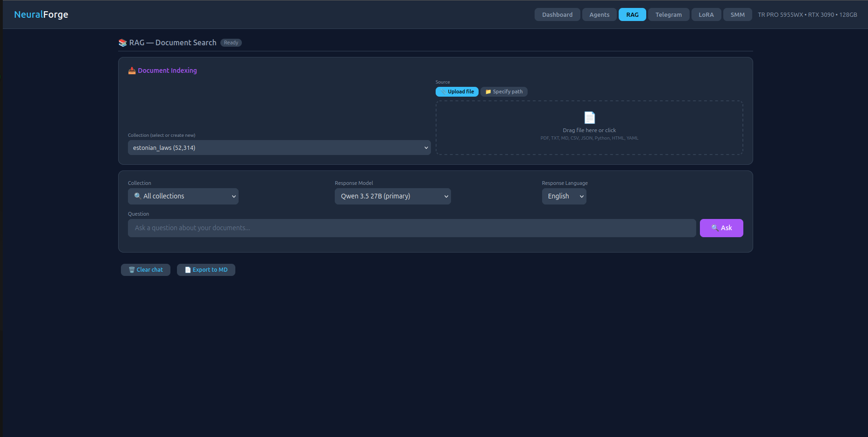Open the Dashboard tab
Image resolution: width=868 pixels, height=437 pixels.
point(557,14)
